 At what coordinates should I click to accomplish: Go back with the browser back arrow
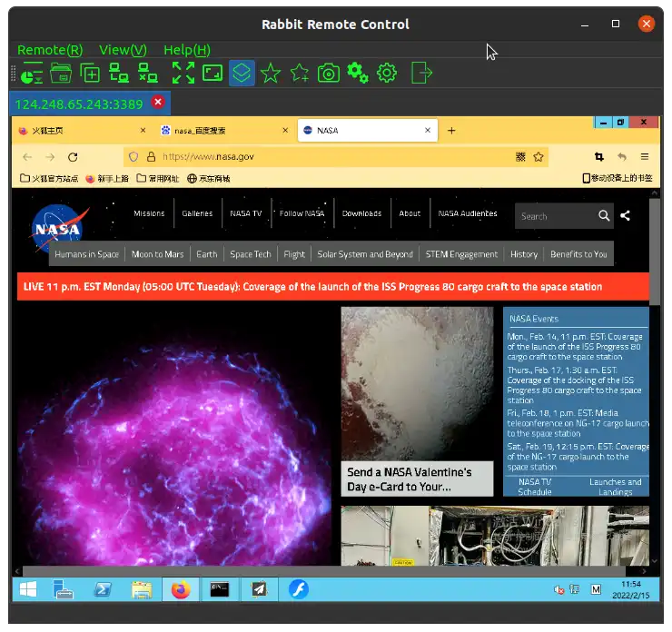click(27, 157)
